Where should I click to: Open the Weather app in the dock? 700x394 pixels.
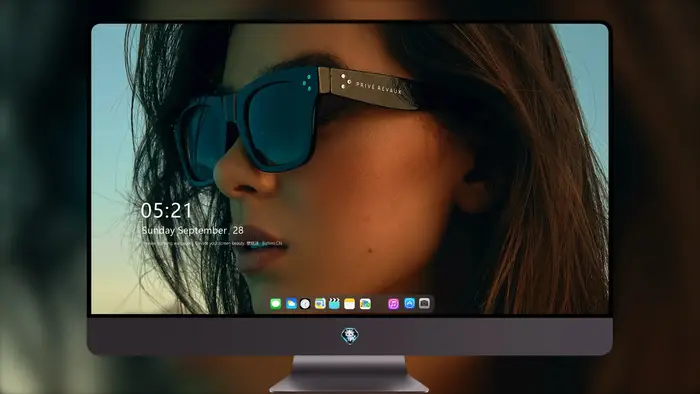[x=291, y=304]
